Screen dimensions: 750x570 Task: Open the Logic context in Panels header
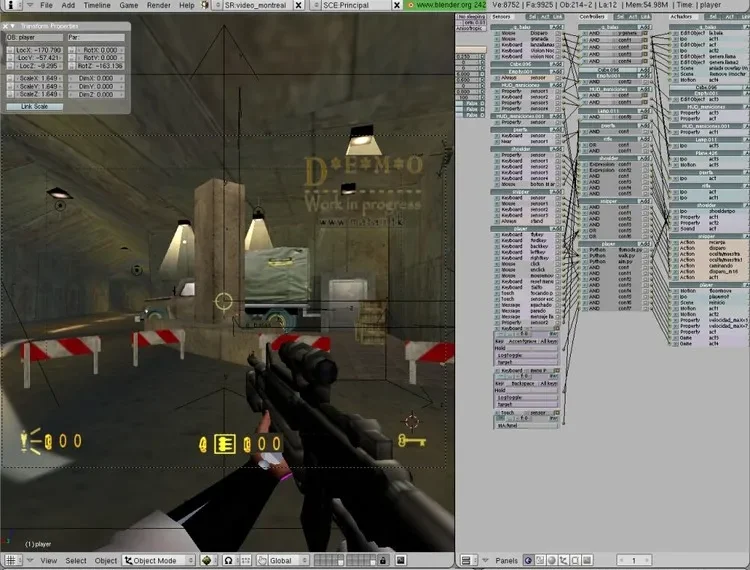527,561
